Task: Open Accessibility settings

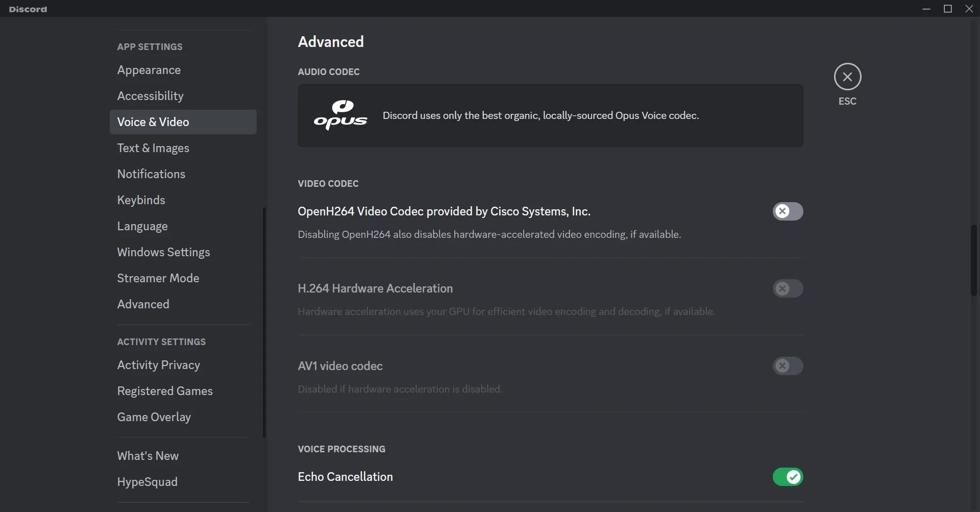Action: click(x=150, y=96)
